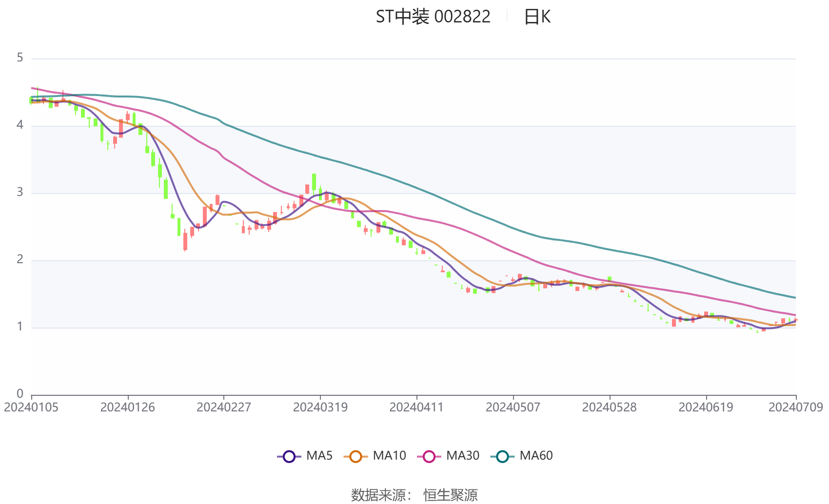
Task: Click the 20240105 x-axis date label
Action: [x=31, y=407]
